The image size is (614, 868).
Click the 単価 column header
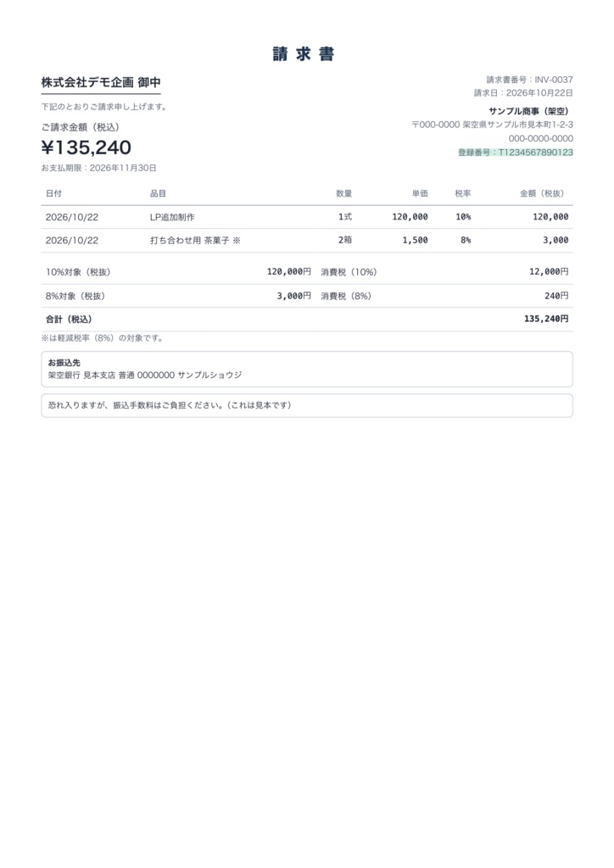(x=420, y=193)
